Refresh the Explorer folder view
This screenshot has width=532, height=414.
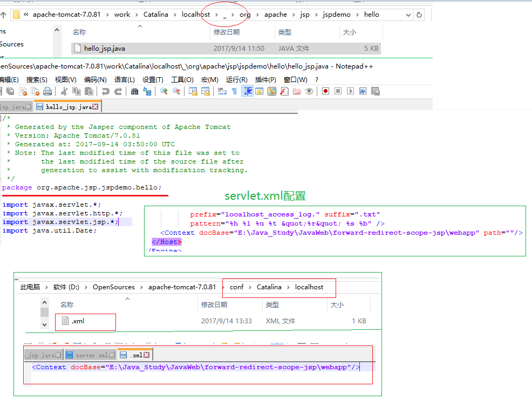[419, 15]
